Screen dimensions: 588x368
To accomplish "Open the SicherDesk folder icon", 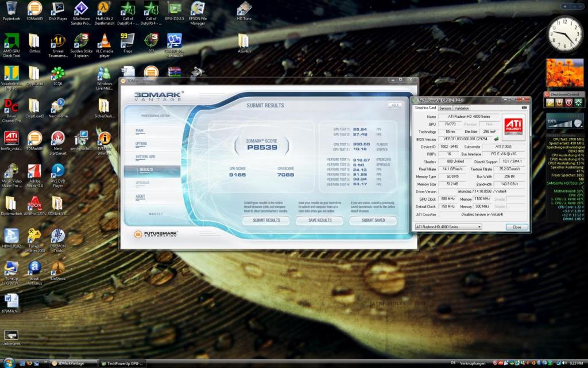I will 105,108.
